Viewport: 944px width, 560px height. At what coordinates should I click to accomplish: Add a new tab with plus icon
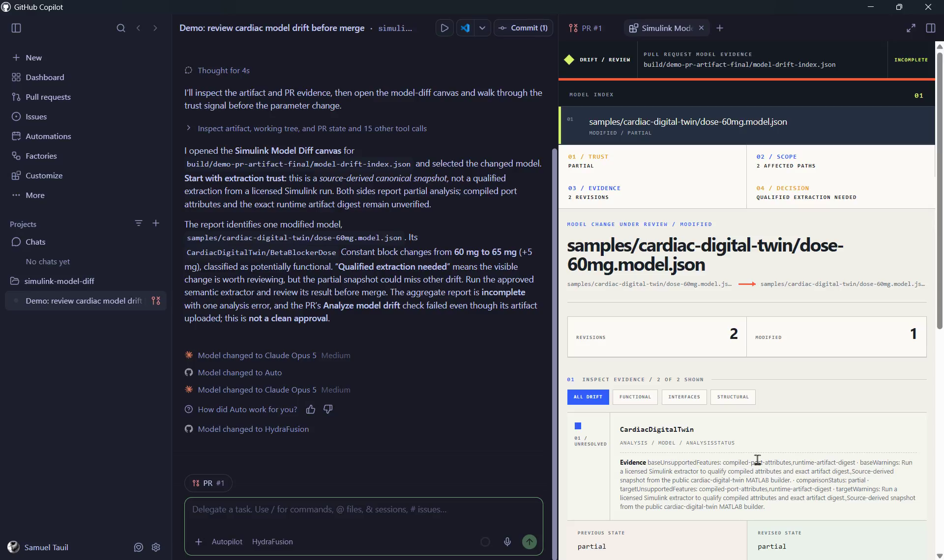tap(720, 28)
